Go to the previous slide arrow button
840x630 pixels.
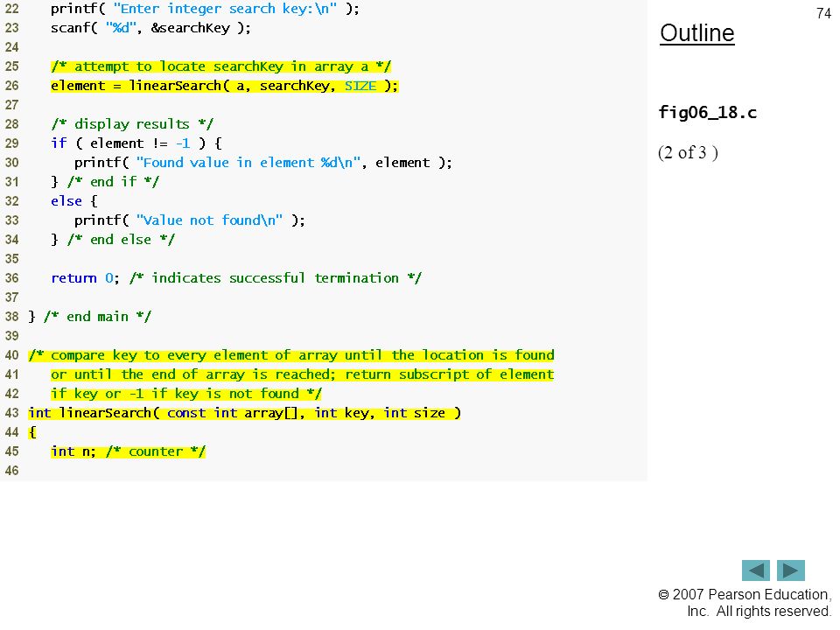coord(755,570)
